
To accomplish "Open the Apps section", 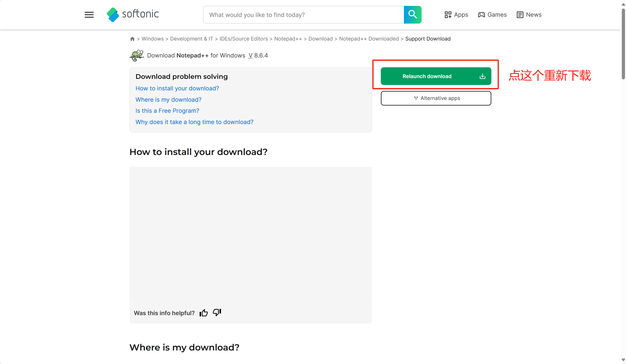I will [456, 15].
